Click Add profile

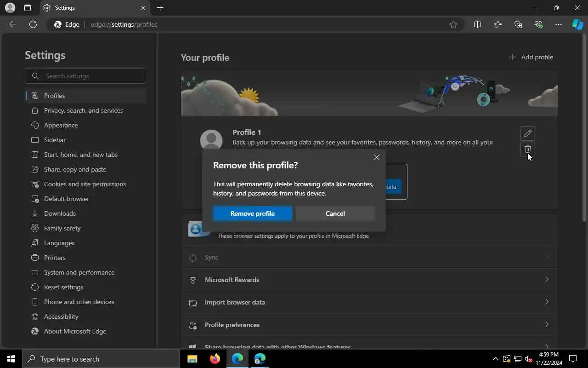(531, 57)
